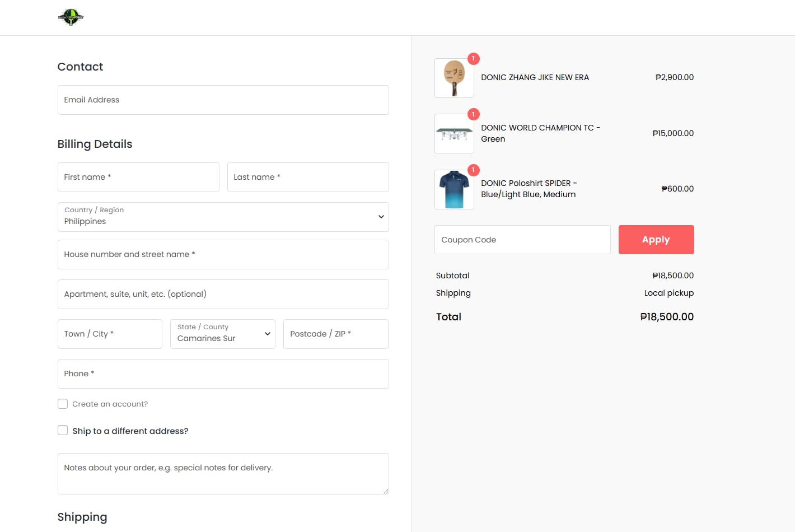Click the Contact heading

(80, 67)
